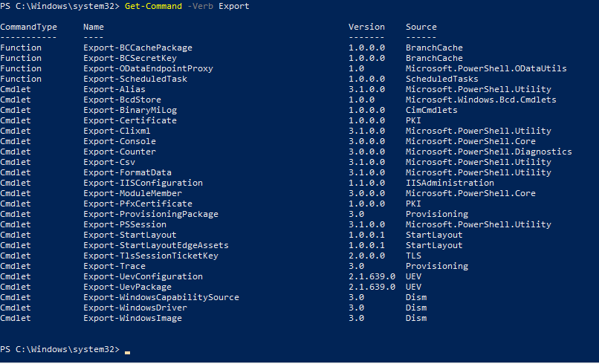Click the TLS source value

(x=413, y=256)
